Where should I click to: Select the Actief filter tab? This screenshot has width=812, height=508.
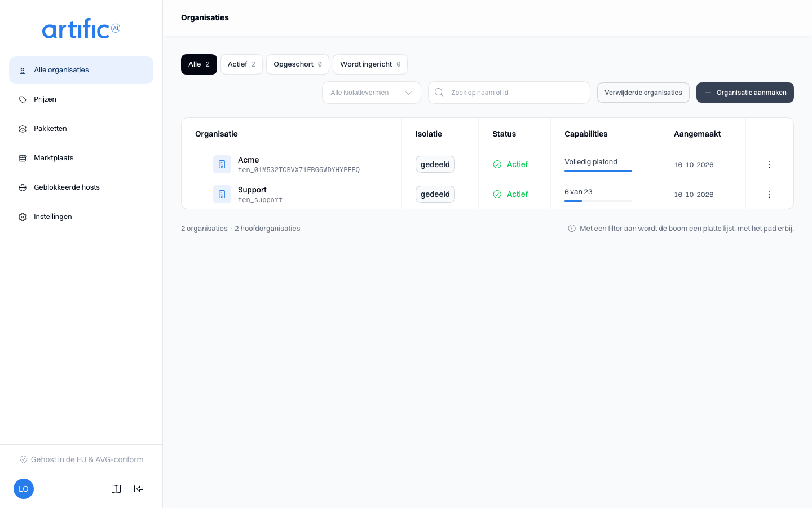pyautogui.click(x=241, y=64)
